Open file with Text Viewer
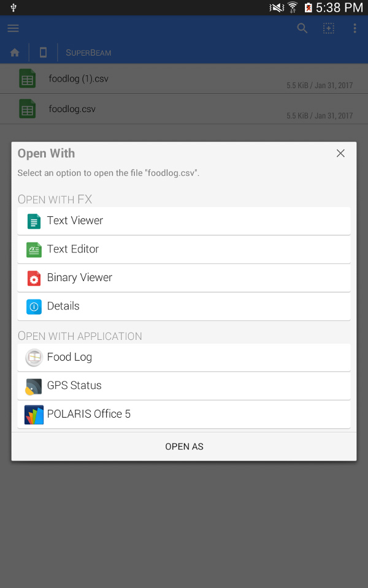368x588 pixels. 184,221
